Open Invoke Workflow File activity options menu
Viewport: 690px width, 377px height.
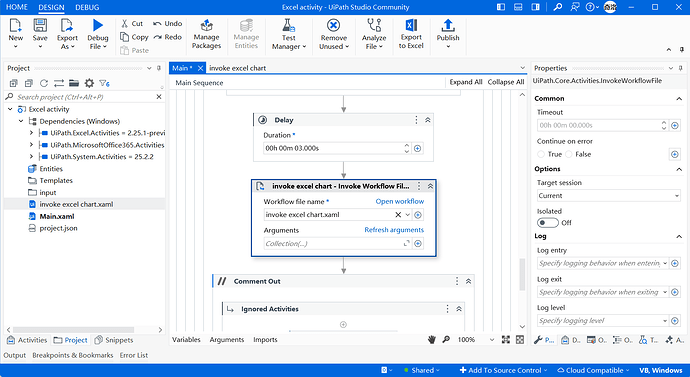click(419, 186)
